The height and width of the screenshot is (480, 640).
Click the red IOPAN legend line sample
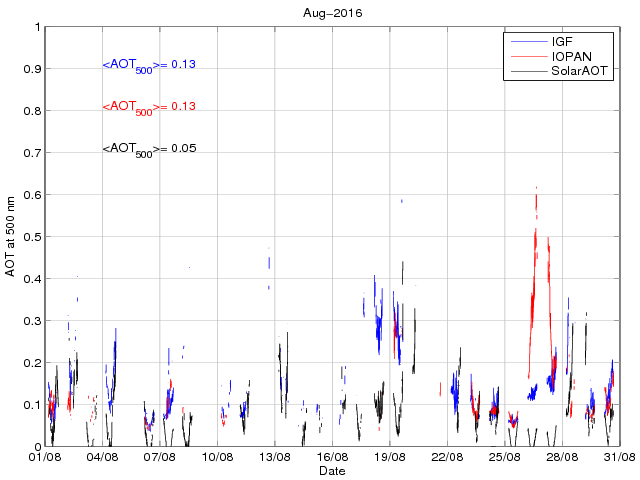click(x=529, y=56)
